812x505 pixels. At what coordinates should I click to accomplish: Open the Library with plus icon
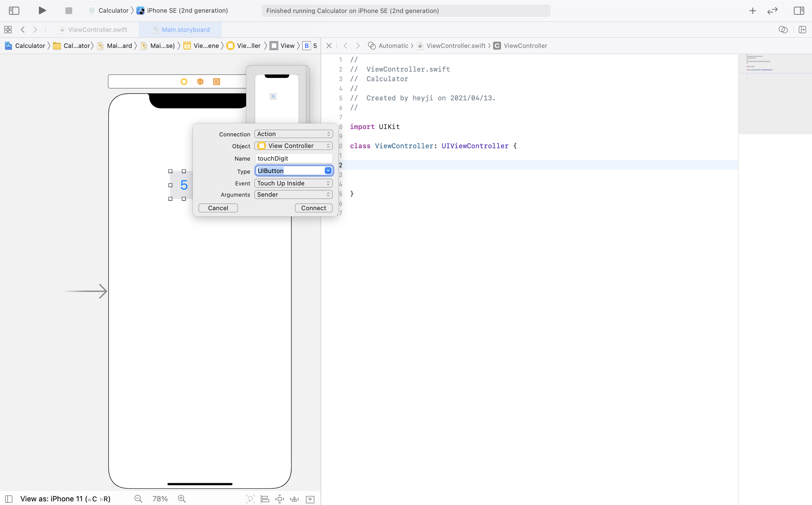[x=753, y=11]
